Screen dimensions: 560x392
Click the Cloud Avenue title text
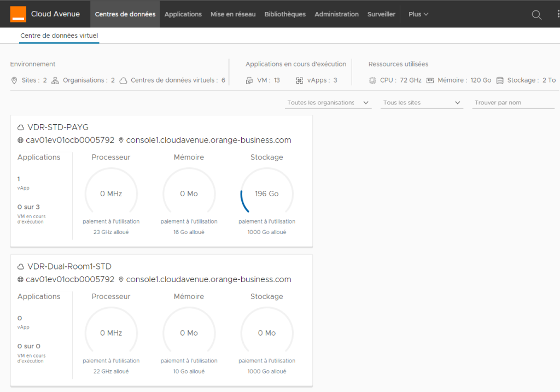point(55,14)
